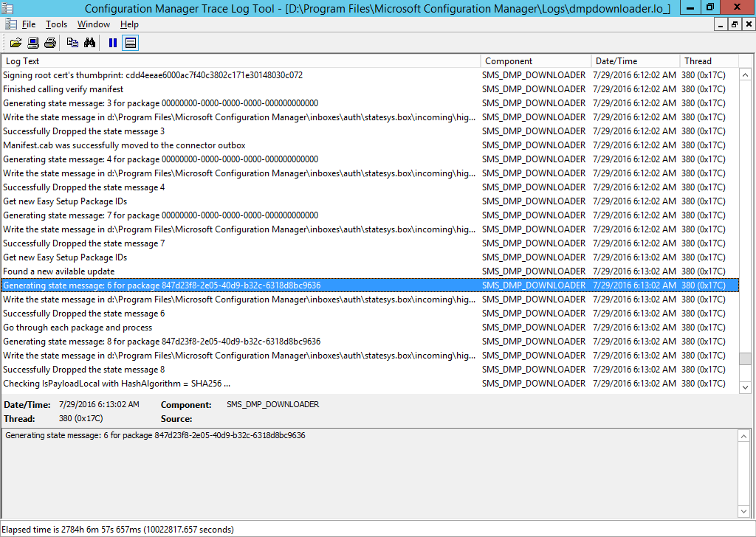Select 'Go through each package and process' row
Screen dimensions: 756x537
click(x=370, y=327)
